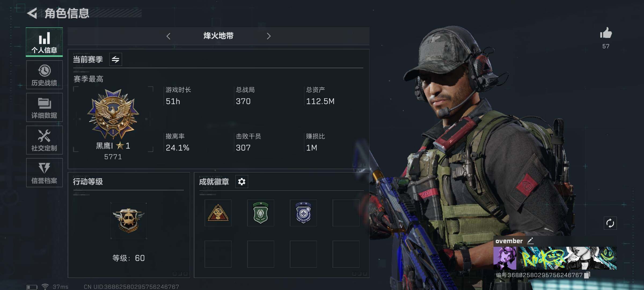Copy the player ID number
644x290 pixels.
(587, 275)
